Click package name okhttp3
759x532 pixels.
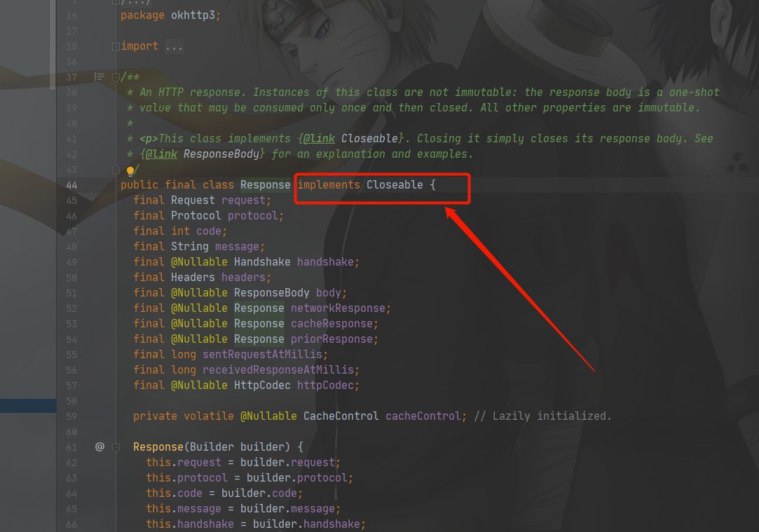tap(193, 15)
